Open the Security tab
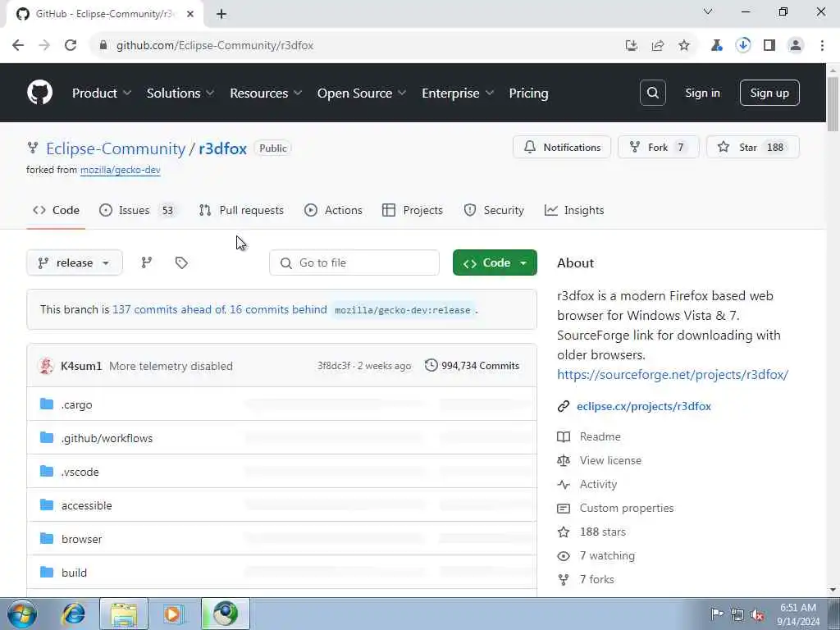Screen dimensions: 840x630 click(493, 210)
